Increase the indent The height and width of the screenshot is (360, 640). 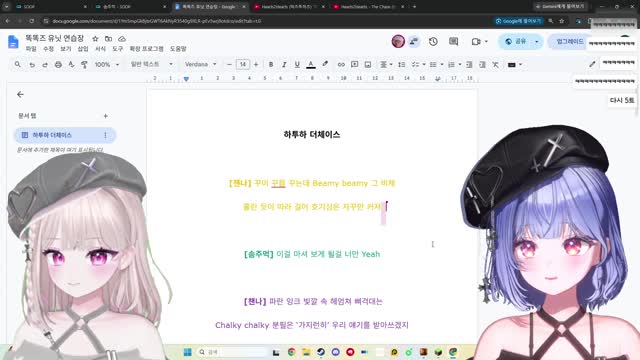coord(482,64)
